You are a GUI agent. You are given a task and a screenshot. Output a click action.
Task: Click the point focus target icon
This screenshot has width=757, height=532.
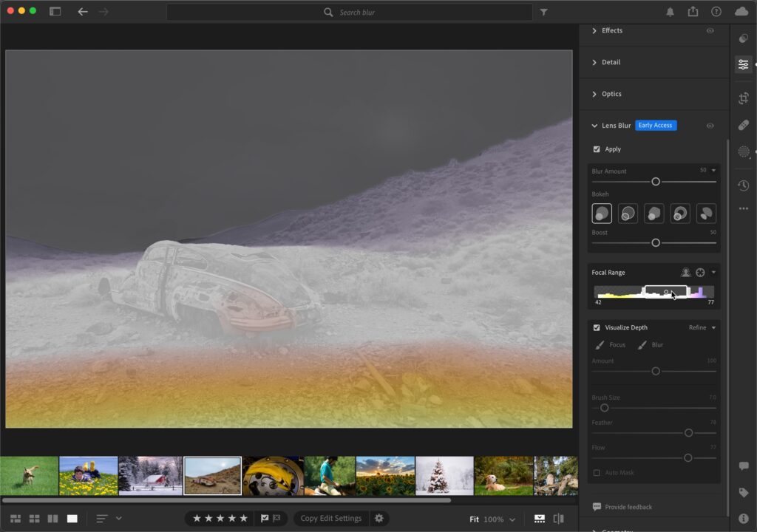pos(700,272)
